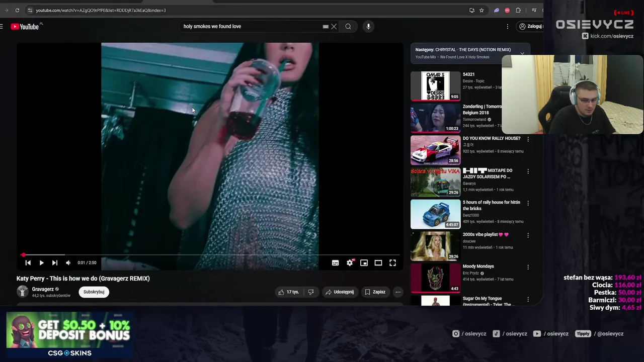Image resolution: width=644 pixels, height=362 pixels.
Task: Open Gravagerz channel name link
Action: click(43, 289)
